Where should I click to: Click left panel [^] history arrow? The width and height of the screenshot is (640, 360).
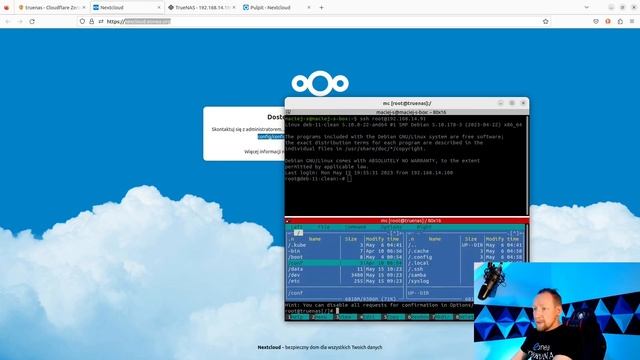pyautogui.click(x=395, y=233)
